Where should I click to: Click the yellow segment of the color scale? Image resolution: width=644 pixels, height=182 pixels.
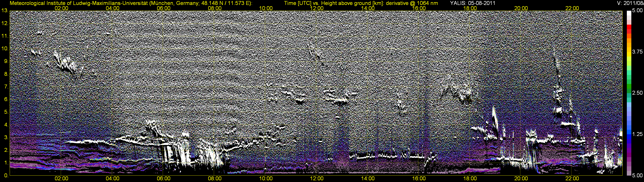tap(629, 54)
